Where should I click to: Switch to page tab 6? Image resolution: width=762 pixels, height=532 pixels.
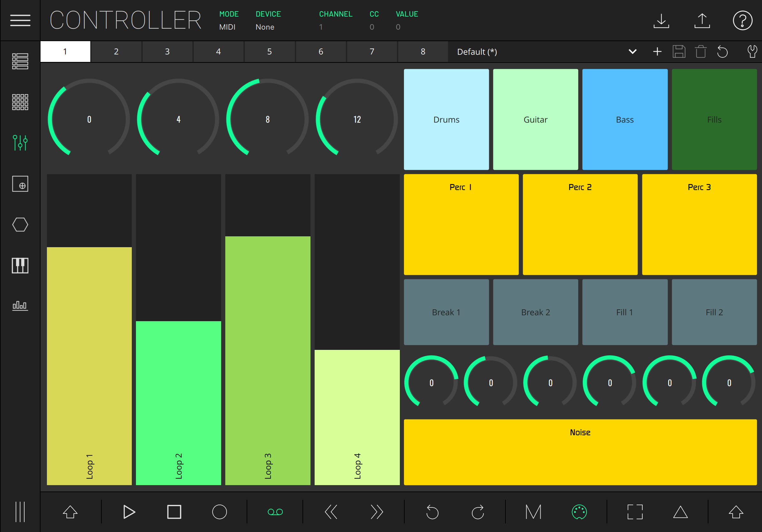[x=321, y=51]
